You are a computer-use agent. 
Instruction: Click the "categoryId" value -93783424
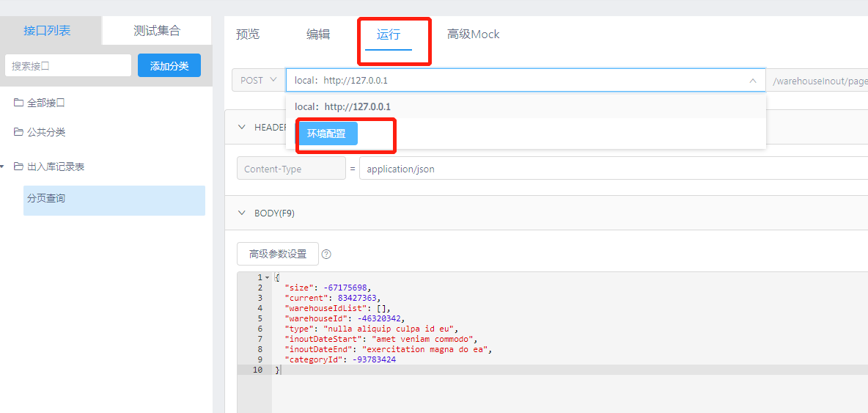pyautogui.click(x=374, y=360)
